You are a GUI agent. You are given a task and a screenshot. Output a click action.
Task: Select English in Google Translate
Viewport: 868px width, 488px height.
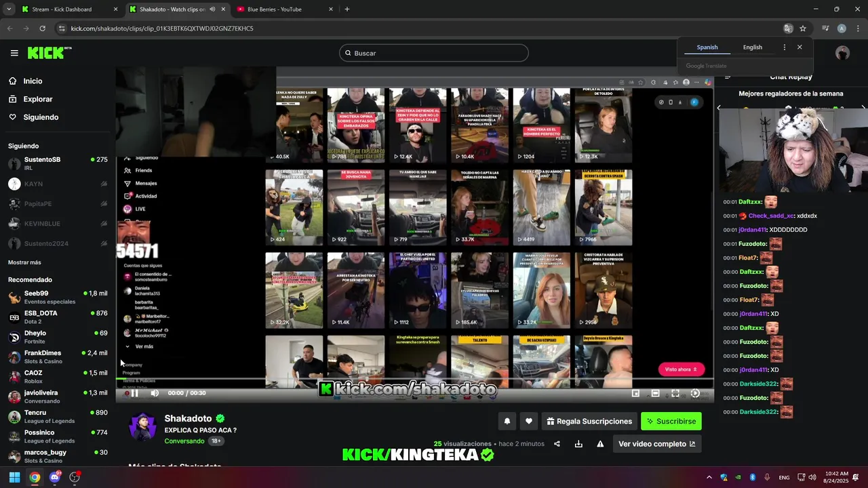tap(753, 47)
